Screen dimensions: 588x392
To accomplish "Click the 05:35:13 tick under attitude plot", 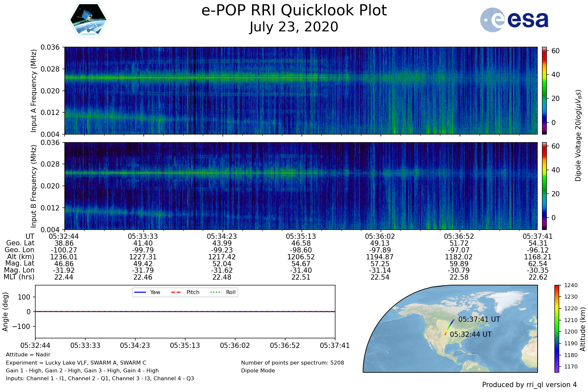I will point(185,346).
